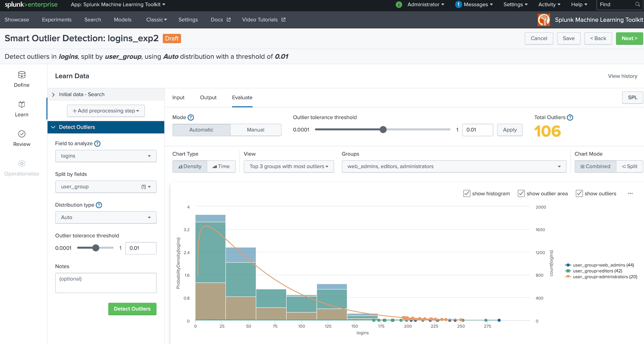The image size is (644, 344).
Task: Click the < Back button
Action: click(x=598, y=38)
